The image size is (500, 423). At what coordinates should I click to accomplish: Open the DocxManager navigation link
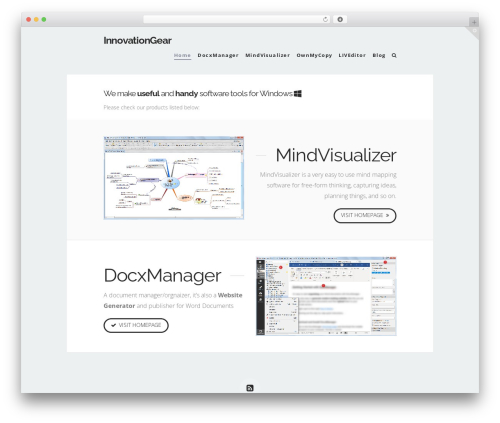coord(218,55)
